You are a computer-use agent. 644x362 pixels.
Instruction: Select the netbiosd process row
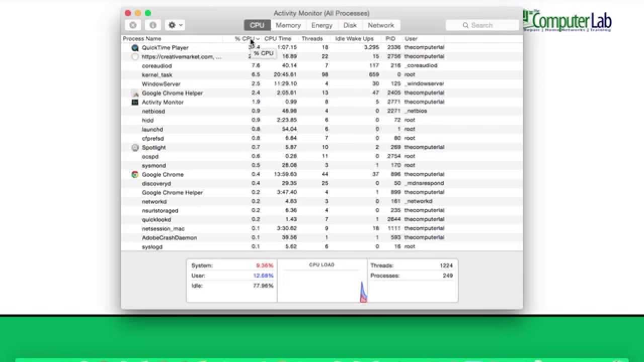(322, 111)
